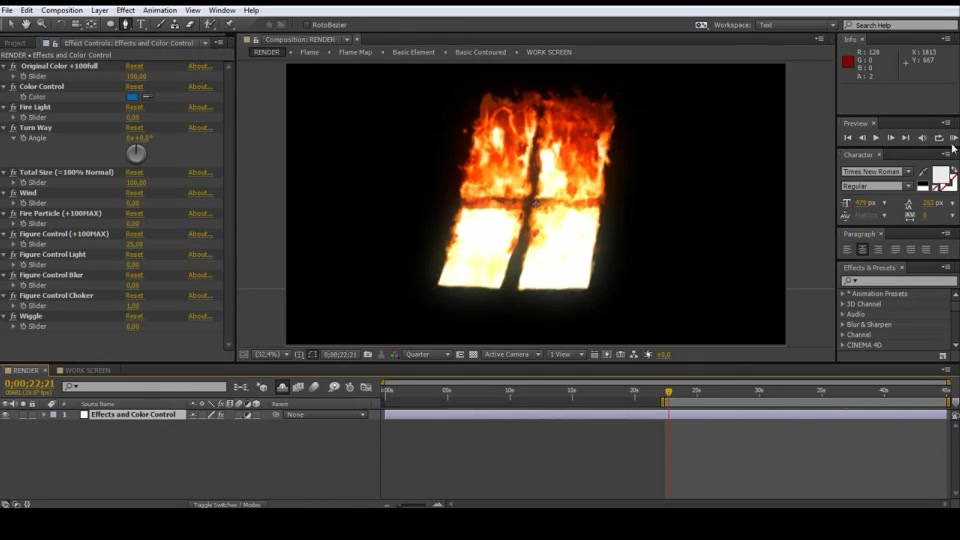Toggle Motion Blur enable in timeline
960x540 pixels.
[314, 387]
